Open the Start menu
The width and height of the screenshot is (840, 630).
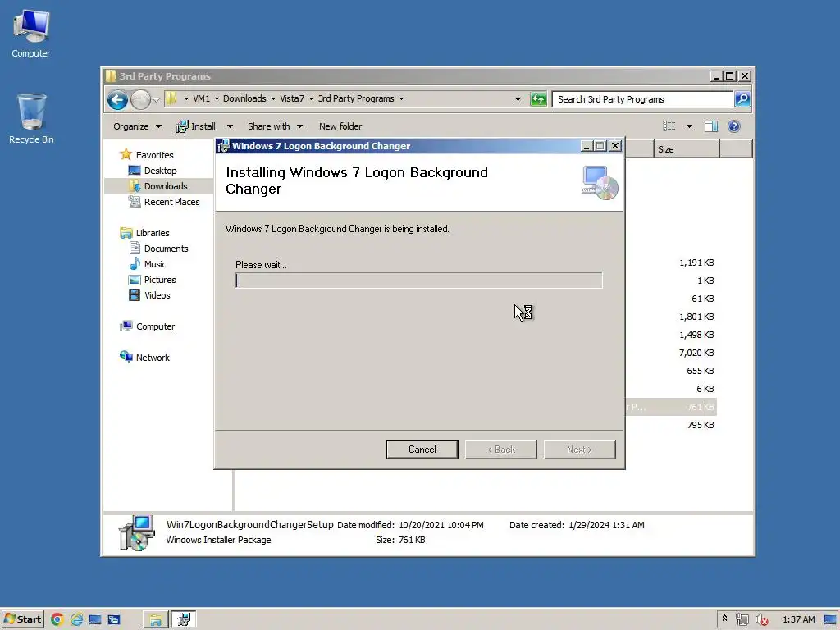[22, 619]
